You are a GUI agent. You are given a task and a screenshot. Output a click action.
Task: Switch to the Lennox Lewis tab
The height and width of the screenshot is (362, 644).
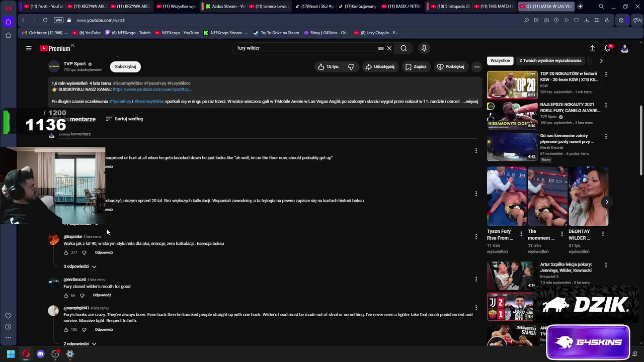268,6
